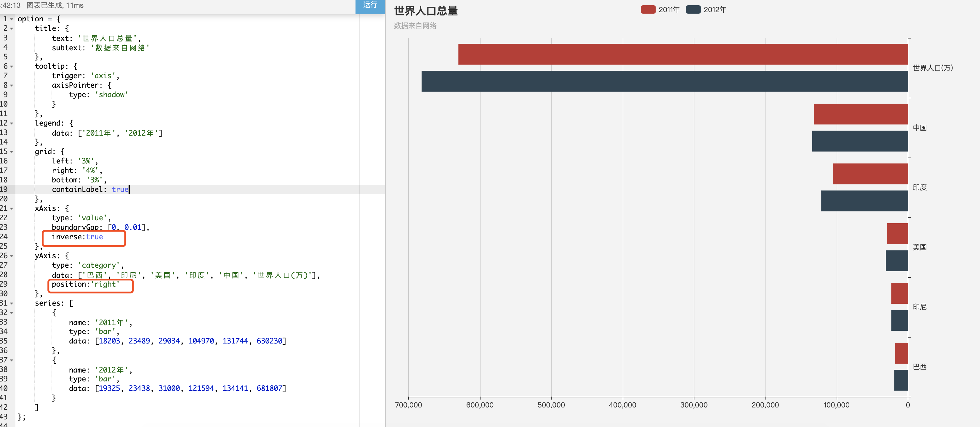
Task: Click the status message 图表已生成, 11ms
Action: [x=55, y=5]
